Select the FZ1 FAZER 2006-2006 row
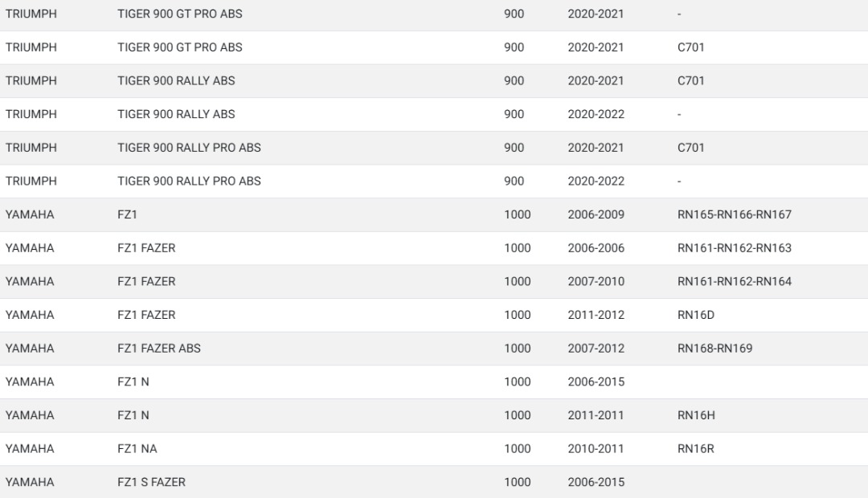Viewport: 868px width, 498px height. pos(434,248)
